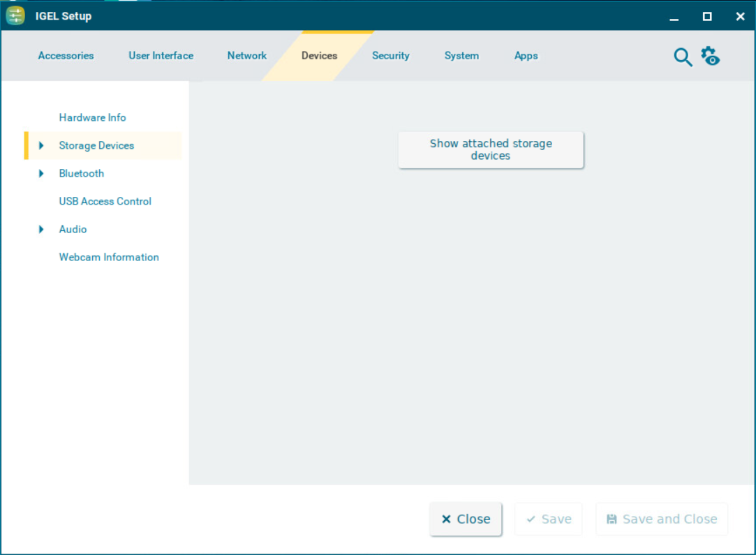Viewport: 756px width, 555px height.
Task: Click the Save and Close button
Action: tap(661, 519)
